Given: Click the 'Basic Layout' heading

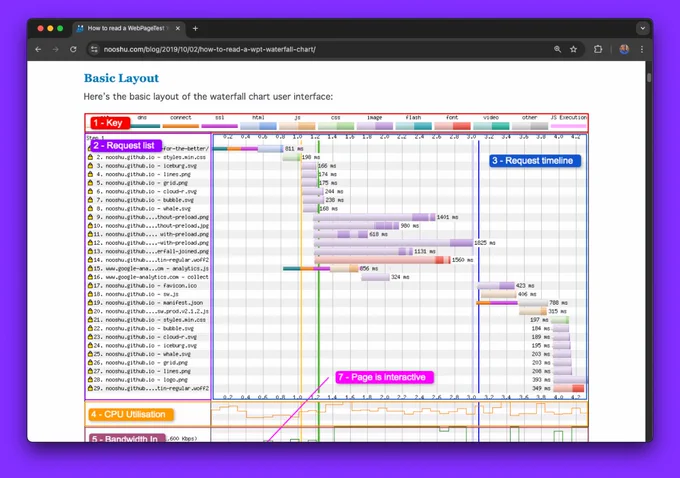Looking at the screenshot, I should [x=121, y=78].
